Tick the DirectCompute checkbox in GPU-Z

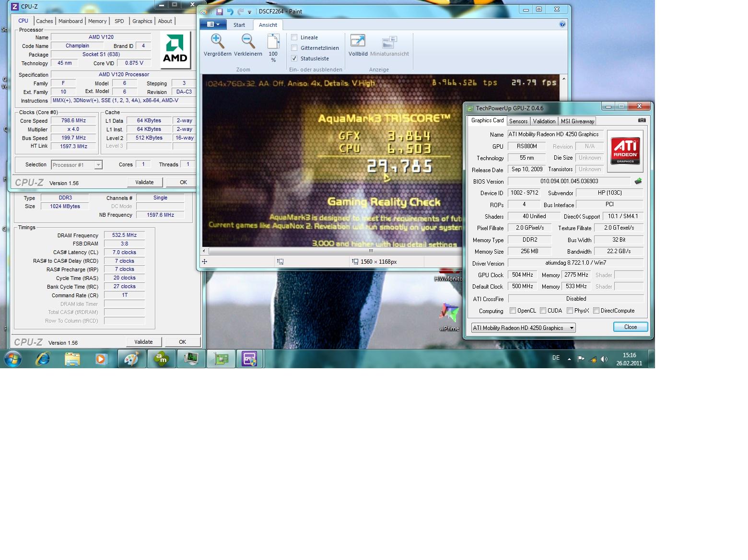click(x=596, y=311)
